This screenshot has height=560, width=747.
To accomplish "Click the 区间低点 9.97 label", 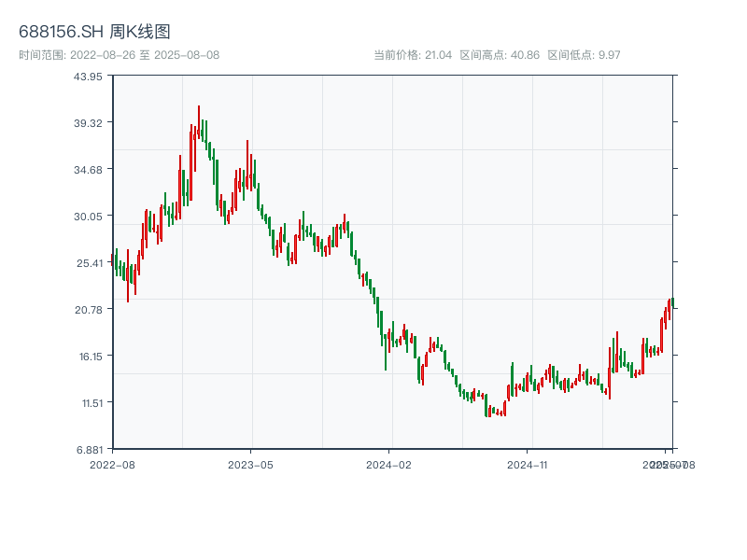I will click(584, 55).
